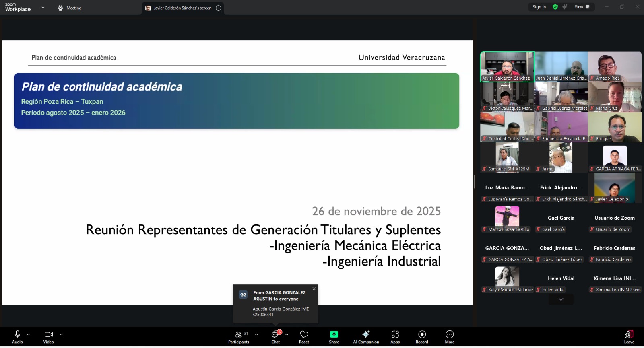Click the Sign in button
644x348 pixels.
pos(539,7)
